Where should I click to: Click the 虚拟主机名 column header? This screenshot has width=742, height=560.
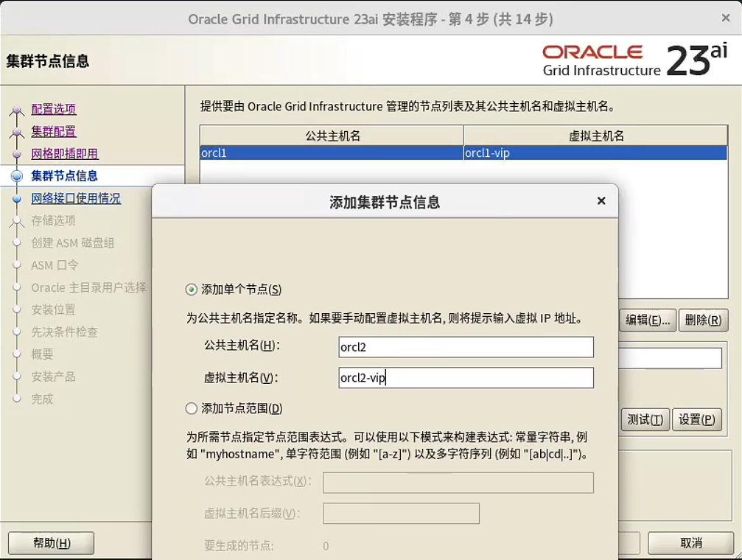596,136
